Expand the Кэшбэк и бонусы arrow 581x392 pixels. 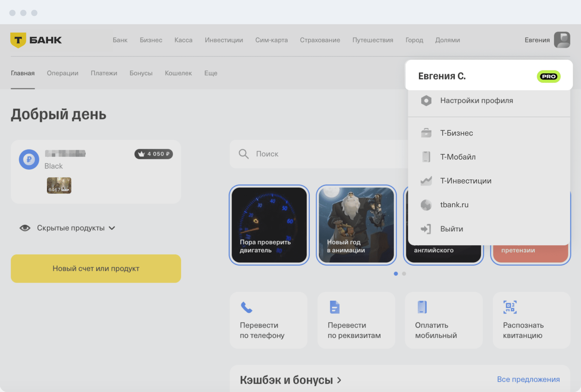(339, 380)
